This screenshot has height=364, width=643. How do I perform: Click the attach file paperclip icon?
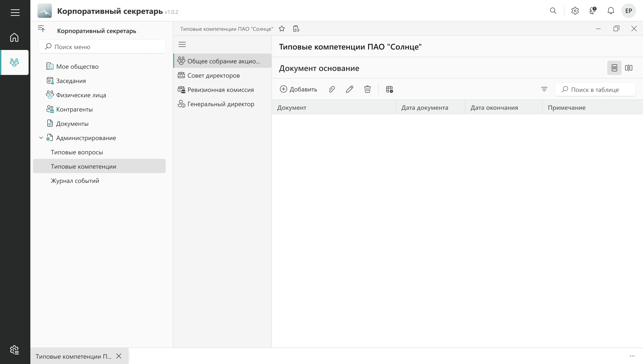click(x=332, y=89)
